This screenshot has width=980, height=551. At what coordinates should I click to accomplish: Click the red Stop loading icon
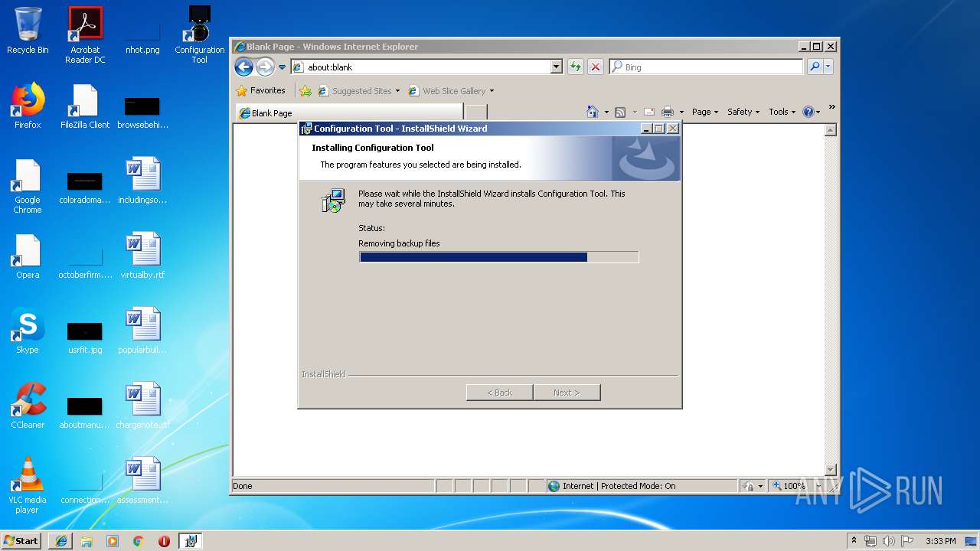[595, 67]
